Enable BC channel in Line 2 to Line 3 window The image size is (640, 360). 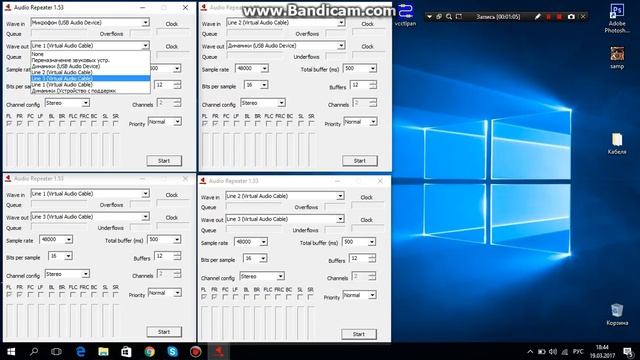point(289,297)
